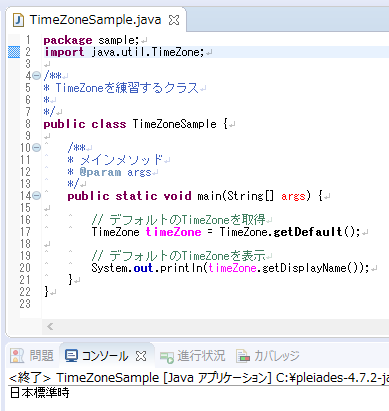Click 'public static void' on line 14

tap(129, 196)
